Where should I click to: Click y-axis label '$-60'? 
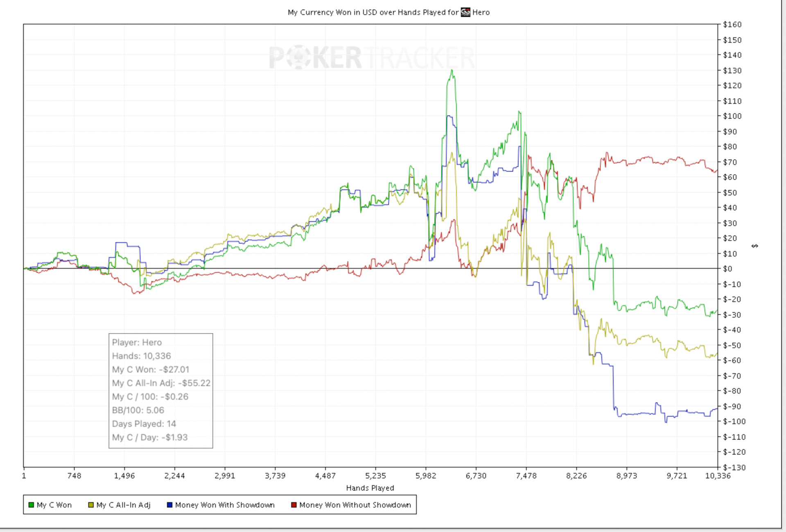[x=732, y=361]
